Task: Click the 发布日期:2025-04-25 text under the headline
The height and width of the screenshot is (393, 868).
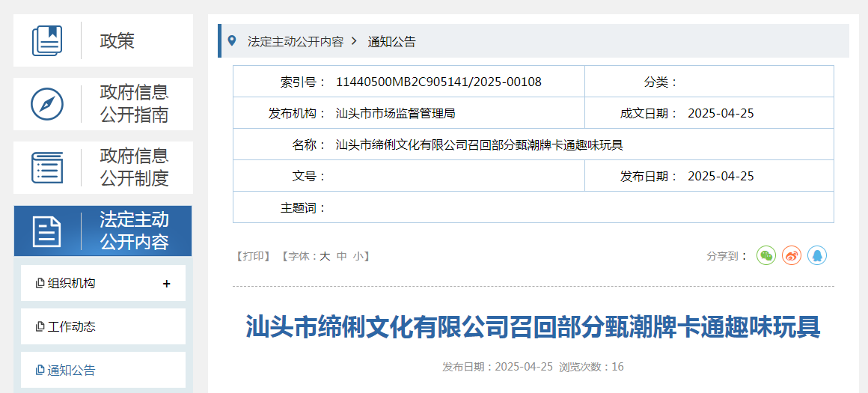Action: coord(498,367)
